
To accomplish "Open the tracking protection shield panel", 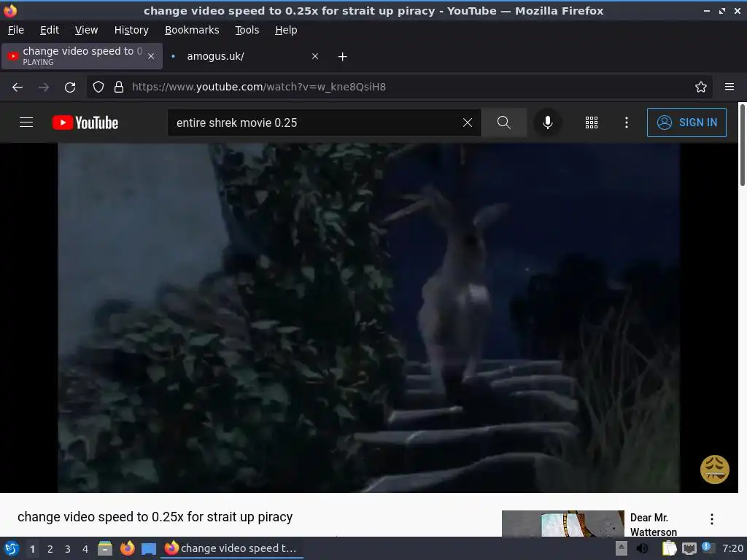I will tap(98, 87).
